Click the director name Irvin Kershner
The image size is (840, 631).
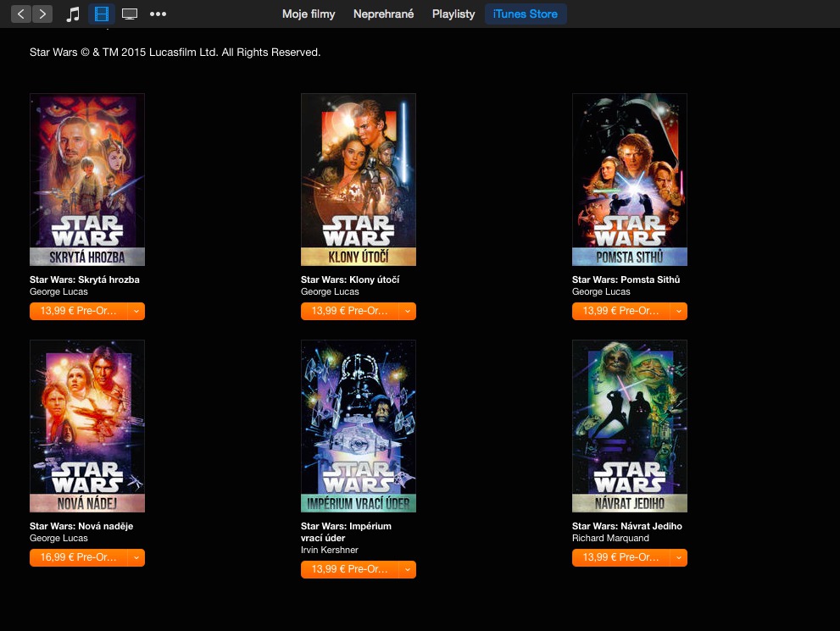[x=330, y=550]
